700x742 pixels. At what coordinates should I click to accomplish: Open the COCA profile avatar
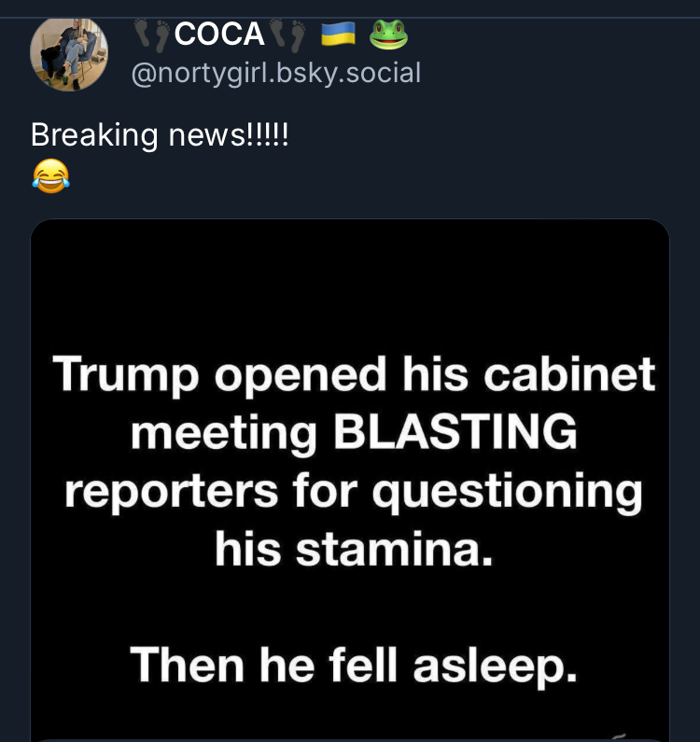pos(69,52)
